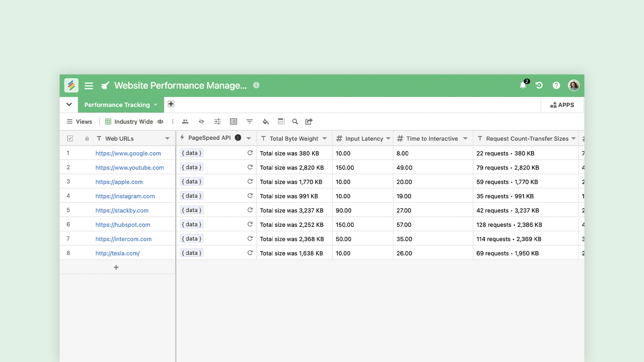The image size is (644, 362).
Task: Open Time to Interactive column dropdown
Action: pos(465,139)
